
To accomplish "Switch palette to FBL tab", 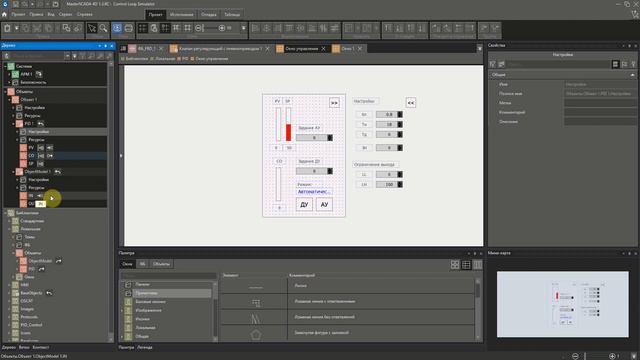I will 142,264.
